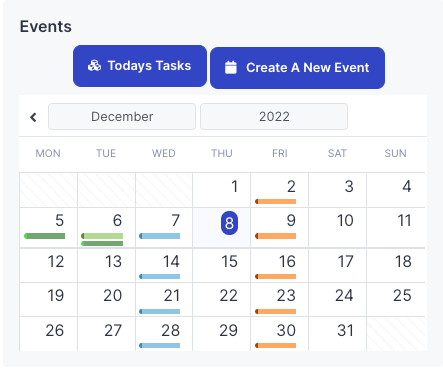The height and width of the screenshot is (369, 443).
Task: Click the cubes icon in Todays Tasks
Action: [x=94, y=66]
